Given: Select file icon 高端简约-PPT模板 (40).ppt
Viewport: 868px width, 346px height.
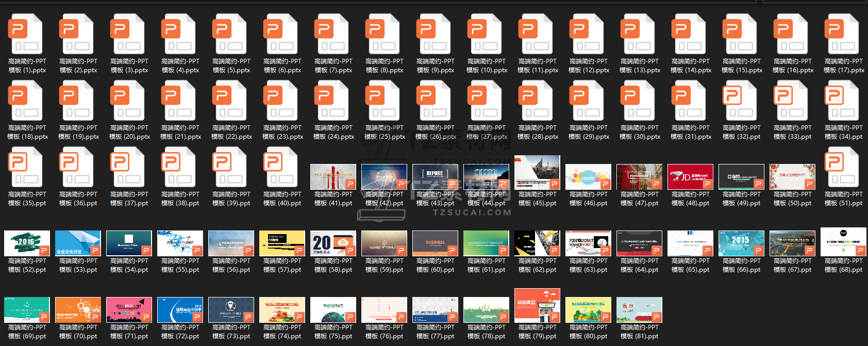Looking at the screenshot, I should pyautogui.click(x=280, y=167).
